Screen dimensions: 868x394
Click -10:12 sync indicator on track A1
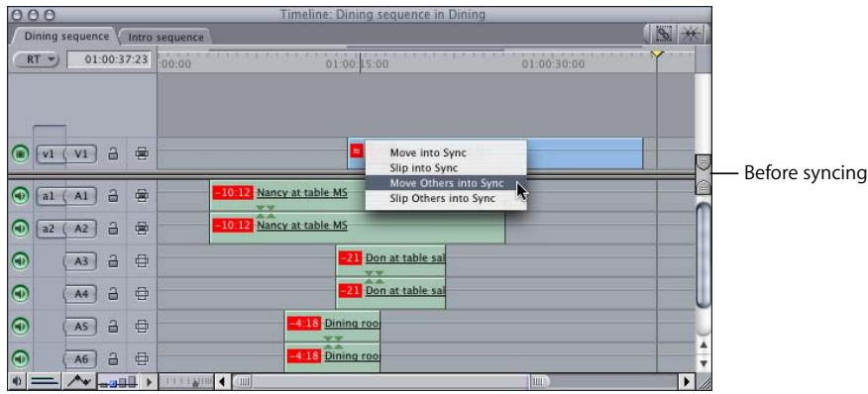[233, 193]
